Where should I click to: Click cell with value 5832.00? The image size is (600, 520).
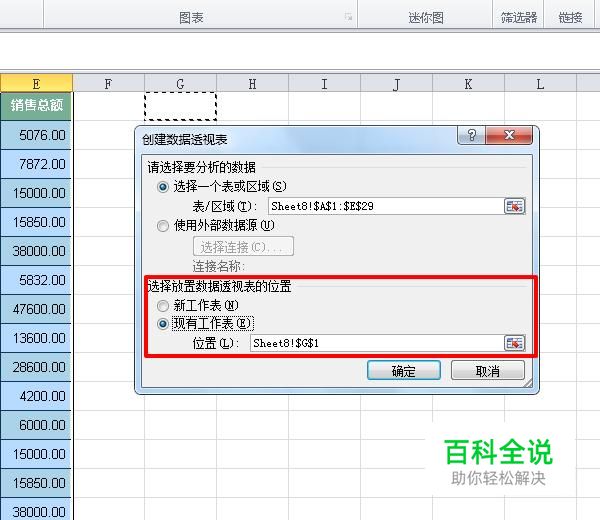coord(36,280)
